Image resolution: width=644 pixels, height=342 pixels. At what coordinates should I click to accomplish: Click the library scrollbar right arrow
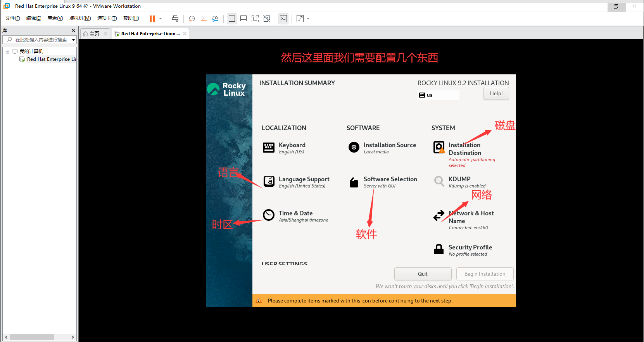pyautogui.click(x=73, y=337)
